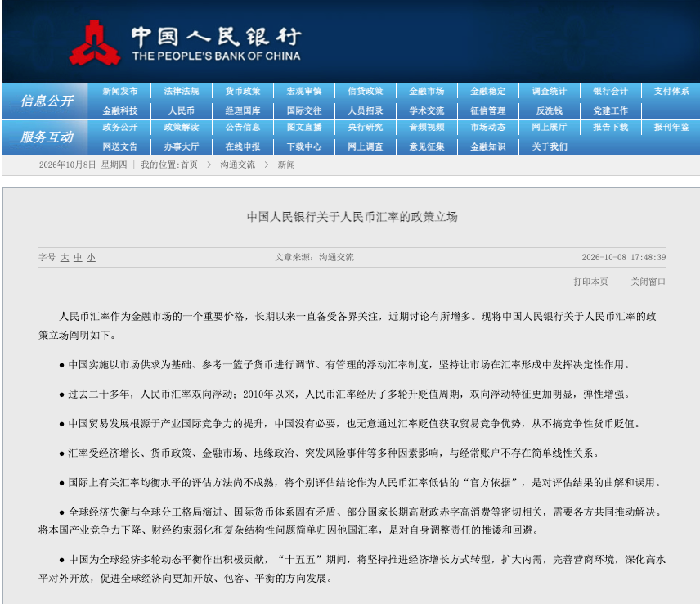
Task: Select 征信管理 link
Action: (x=488, y=110)
